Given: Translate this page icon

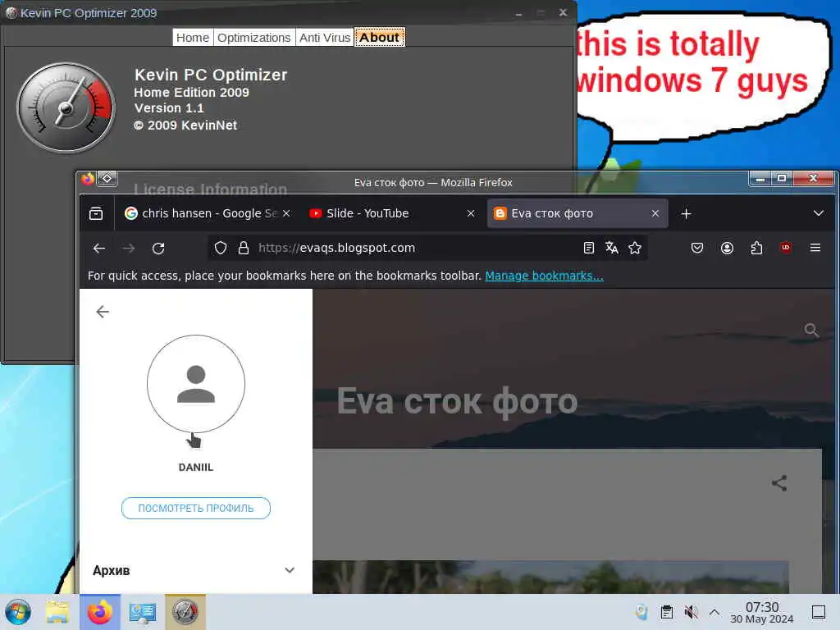Looking at the screenshot, I should (x=612, y=248).
